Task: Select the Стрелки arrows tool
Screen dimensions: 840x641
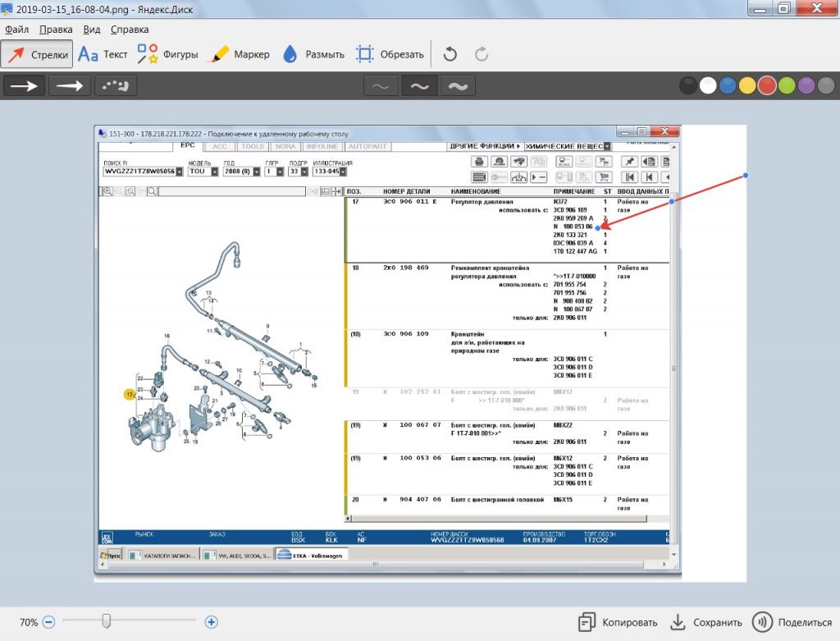Action: pos(37,54)
